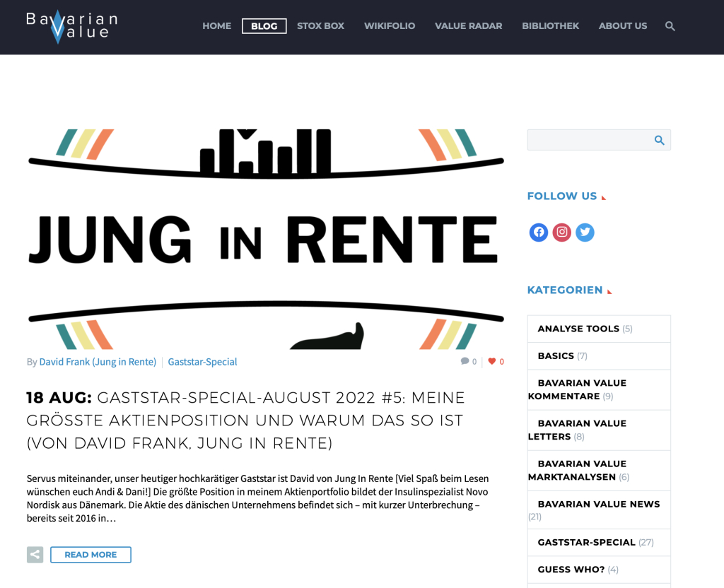
Task: Navigate to Wikifolio in the navigation
Action: (x=390, y=26)
